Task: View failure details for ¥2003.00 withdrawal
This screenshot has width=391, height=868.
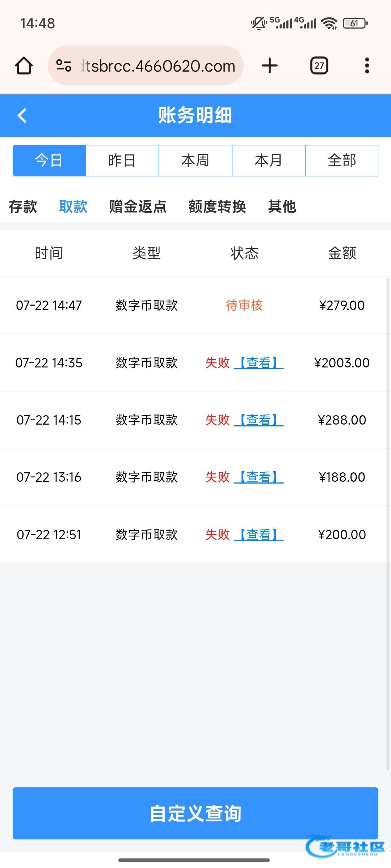Action: click(x=258, y=363)
